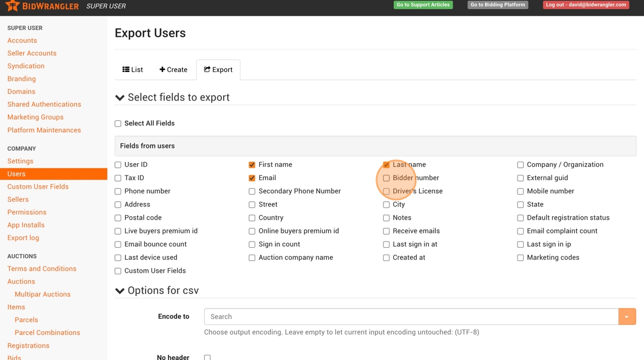Go to Terms and Conditions
This screenshot has width=644, height=360.
(x=41, y=269)
